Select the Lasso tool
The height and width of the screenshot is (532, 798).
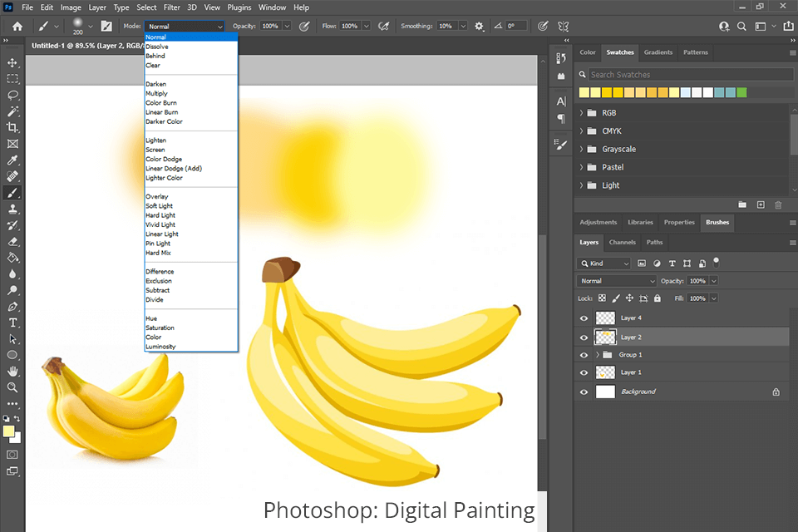[x=12, y=96]
